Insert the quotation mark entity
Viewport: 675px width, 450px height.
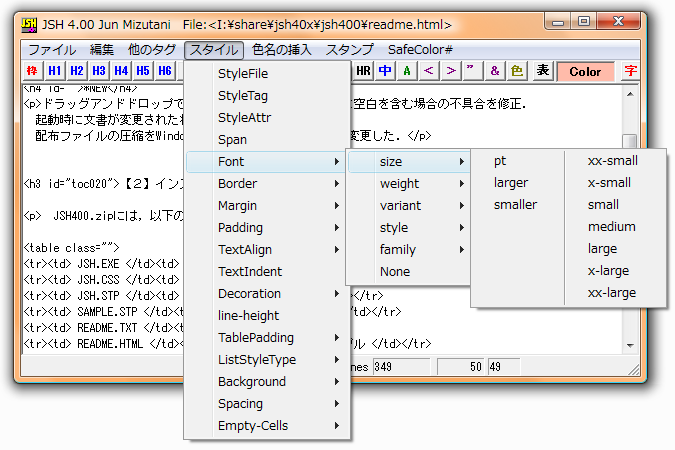[473, 71]
